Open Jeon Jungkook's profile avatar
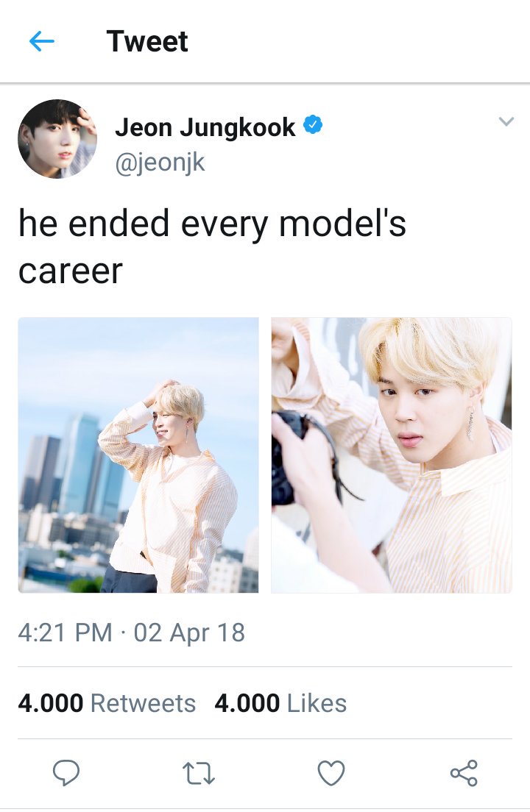The width and height of the screenshot is (530, 812). pos(57,139)
